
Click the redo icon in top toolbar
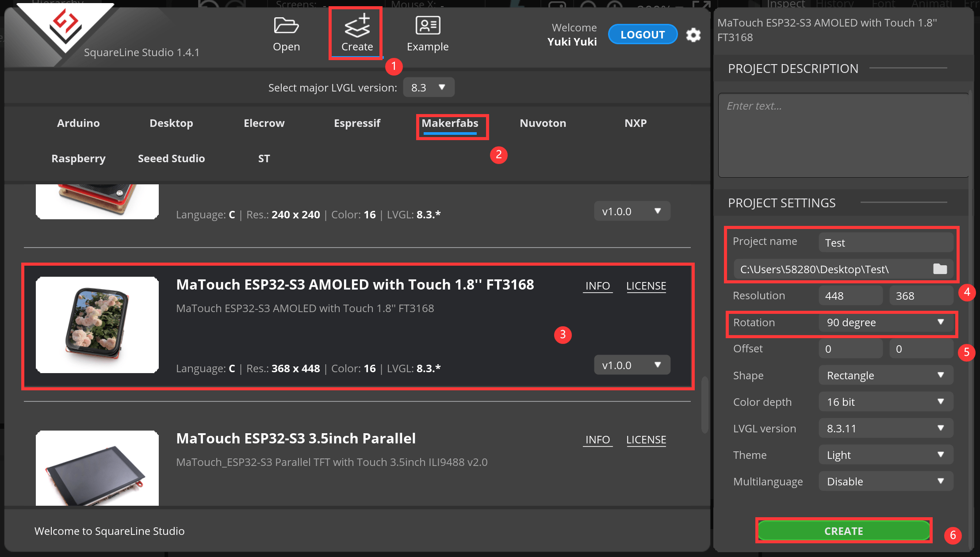click(234, 4)
